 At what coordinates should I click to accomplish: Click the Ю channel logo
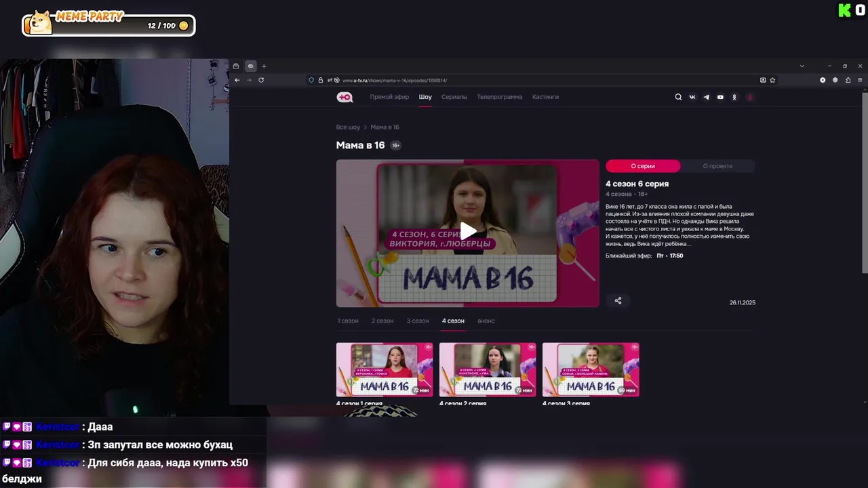344,97
